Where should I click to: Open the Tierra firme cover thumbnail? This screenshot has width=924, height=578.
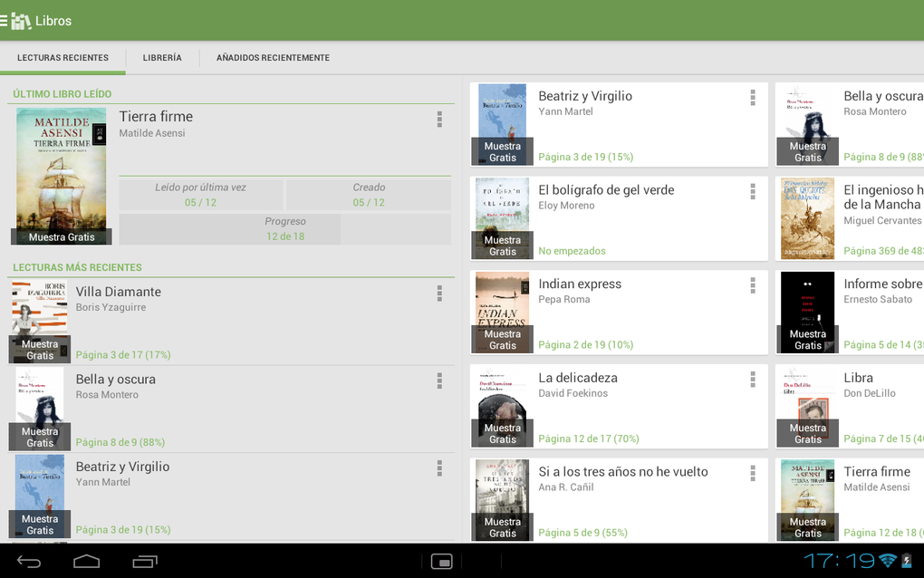62,176
